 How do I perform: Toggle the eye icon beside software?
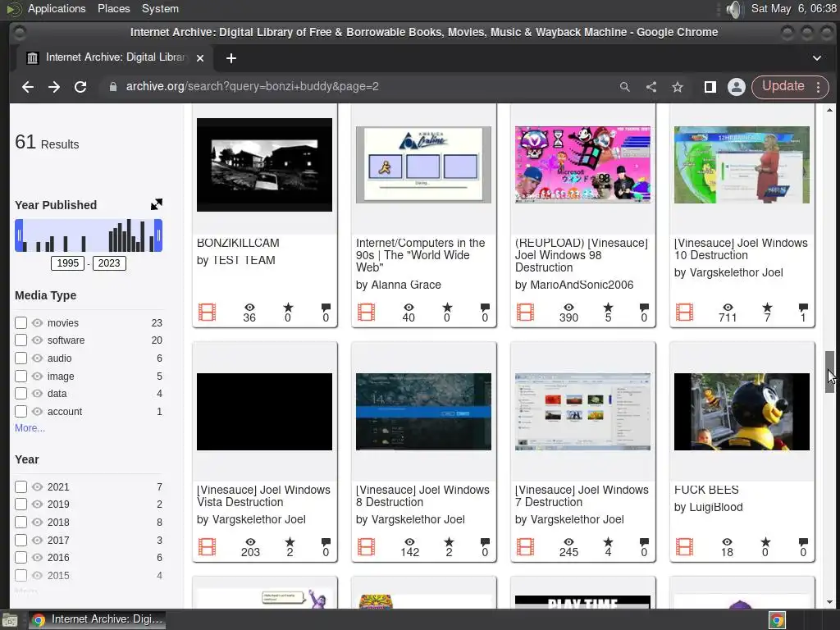[37, 340]
